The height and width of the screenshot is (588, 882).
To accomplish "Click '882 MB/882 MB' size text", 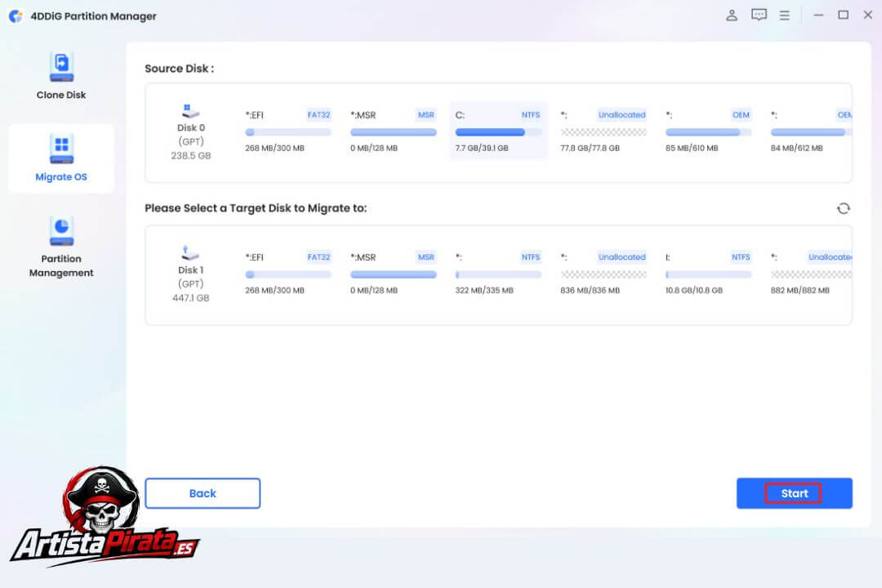I will pos(800,291).
